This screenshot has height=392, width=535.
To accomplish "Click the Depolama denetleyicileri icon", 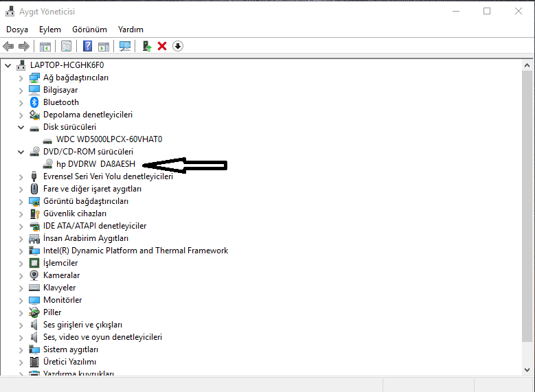I will (34, 115).
